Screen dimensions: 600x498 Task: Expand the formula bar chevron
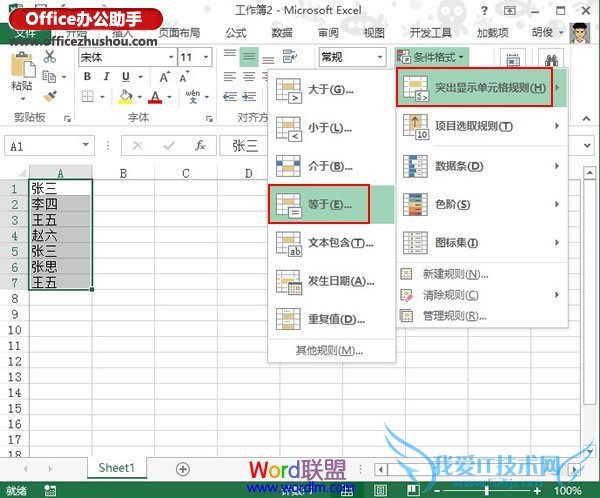tap(587, 145)
